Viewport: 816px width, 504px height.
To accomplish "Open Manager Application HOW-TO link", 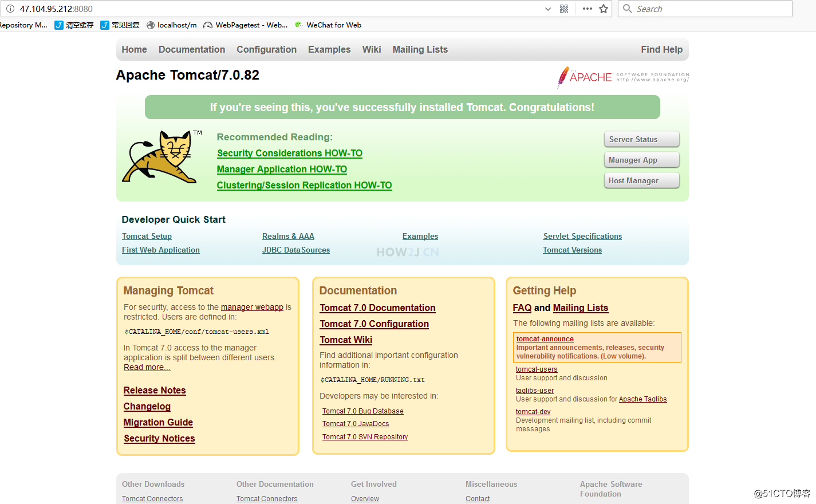I will 282,169.
